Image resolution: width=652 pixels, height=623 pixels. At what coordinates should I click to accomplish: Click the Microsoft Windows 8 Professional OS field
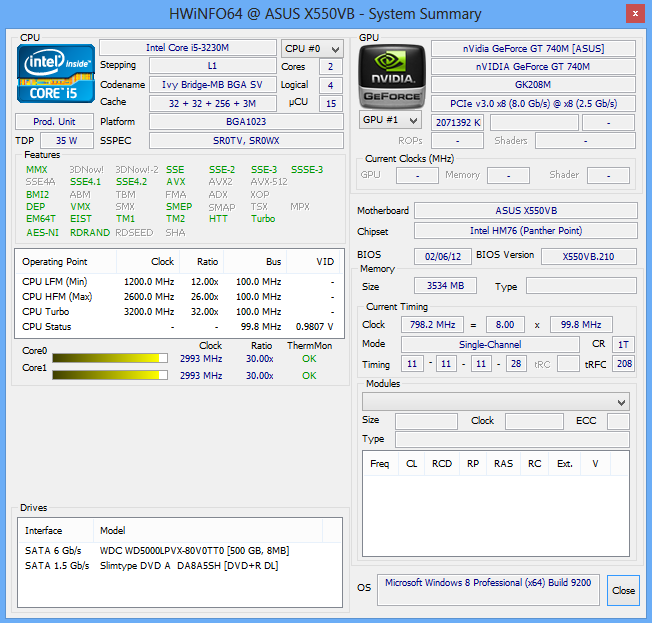488,590
